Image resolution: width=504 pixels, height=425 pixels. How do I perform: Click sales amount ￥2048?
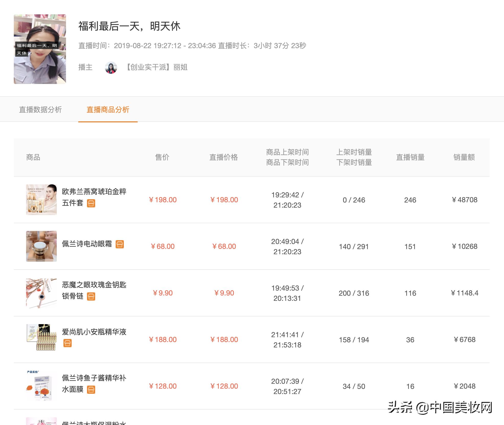(x=464, y=386)
